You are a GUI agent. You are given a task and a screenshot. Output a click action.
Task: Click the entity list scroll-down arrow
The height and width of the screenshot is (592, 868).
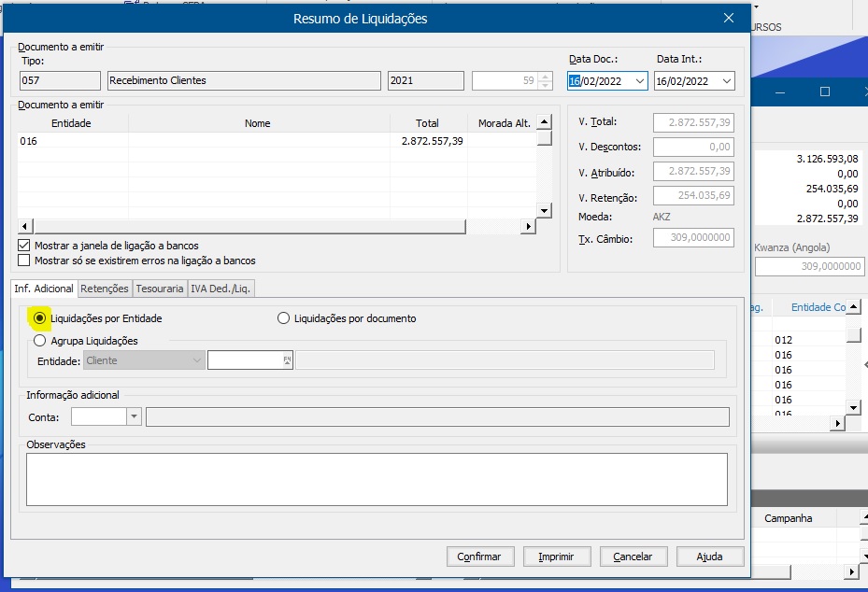tap(543, 211)
